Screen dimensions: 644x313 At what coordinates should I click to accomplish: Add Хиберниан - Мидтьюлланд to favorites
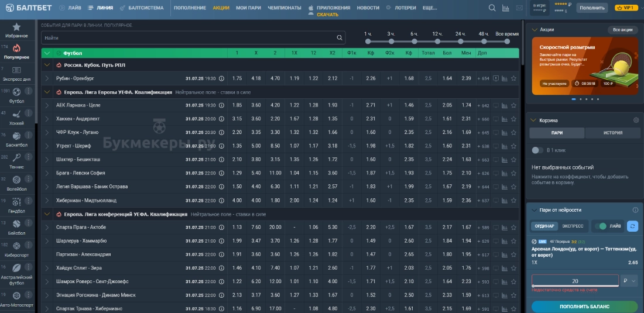tap(514, 201)
